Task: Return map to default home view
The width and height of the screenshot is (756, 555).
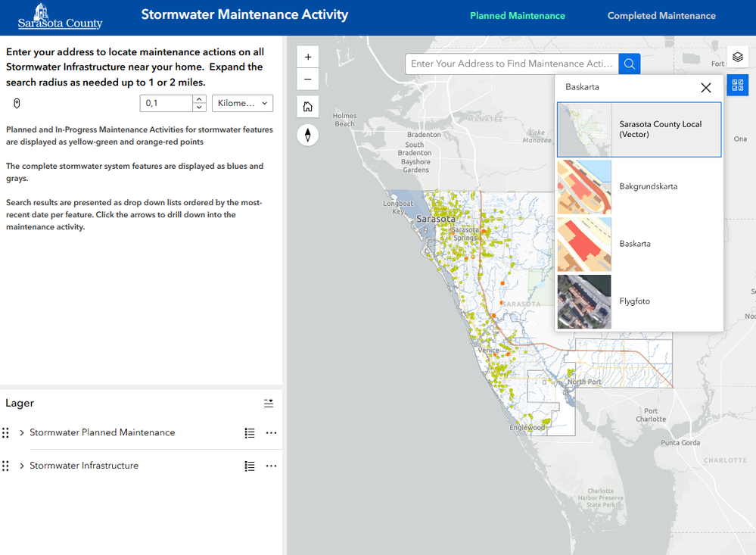Action: (x=308, y=107)
